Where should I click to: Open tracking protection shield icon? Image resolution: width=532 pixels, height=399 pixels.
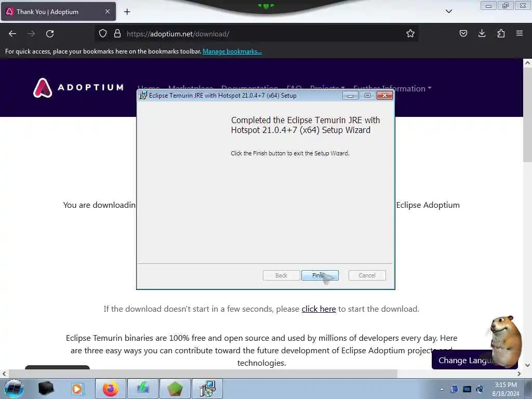pos(103,34)
